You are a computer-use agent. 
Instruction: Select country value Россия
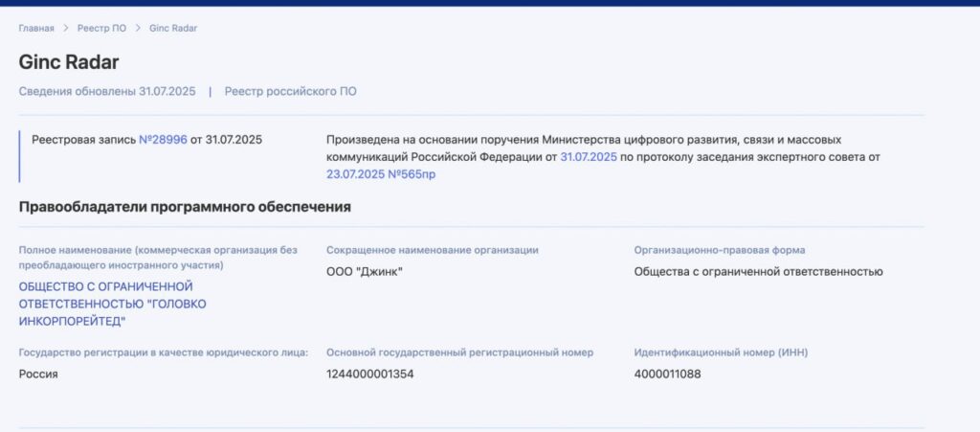[x=38, y=374]
